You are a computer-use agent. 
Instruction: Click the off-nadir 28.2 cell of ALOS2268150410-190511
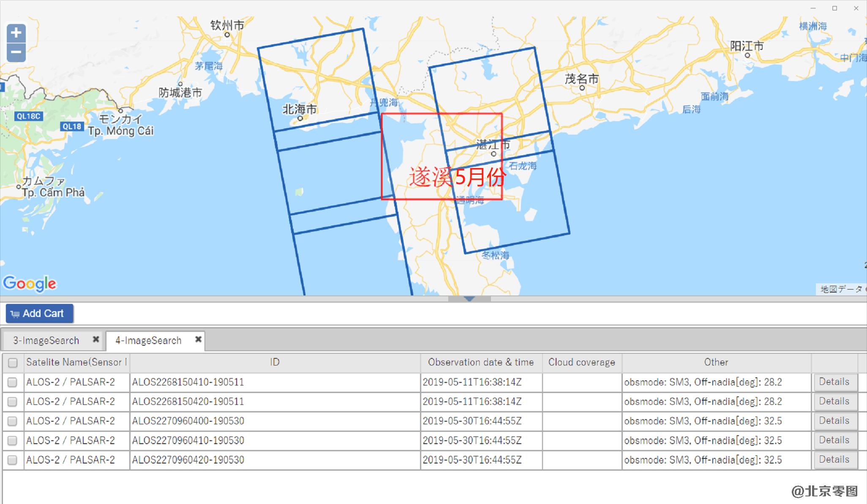(x=717, y=382)
